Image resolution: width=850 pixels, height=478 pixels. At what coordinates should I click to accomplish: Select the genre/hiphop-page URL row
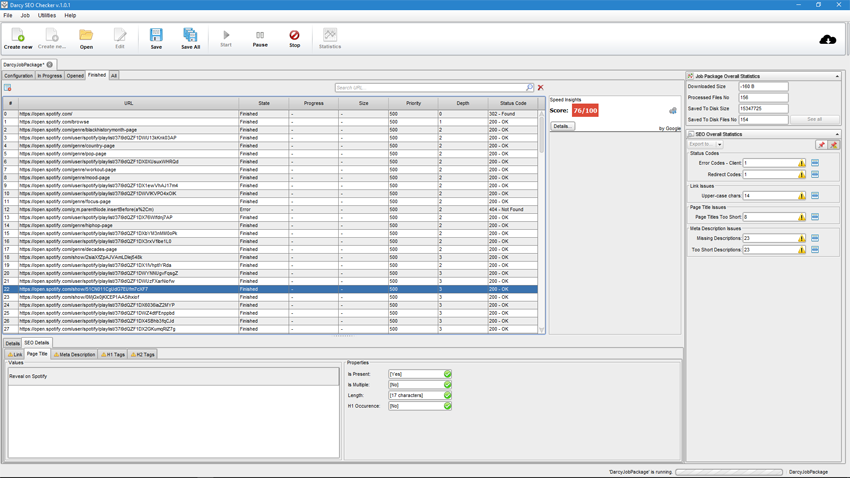coord(271,225)
